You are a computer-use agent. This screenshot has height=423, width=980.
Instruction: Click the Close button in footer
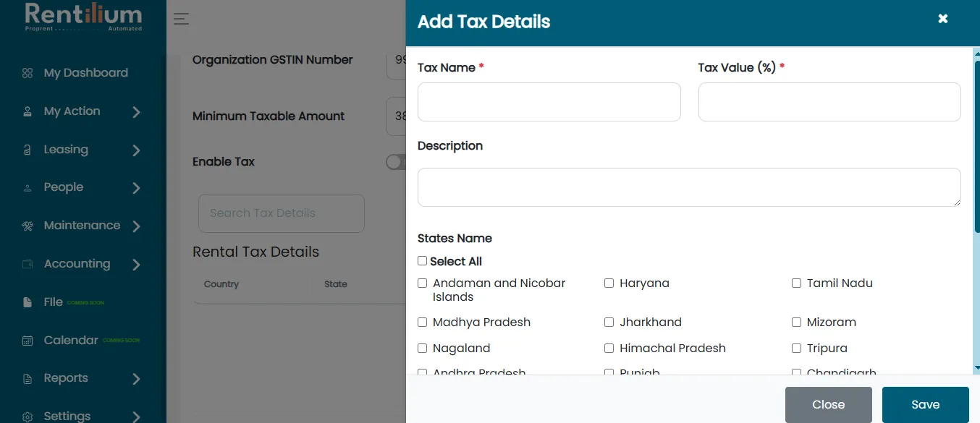click(829, 405)
